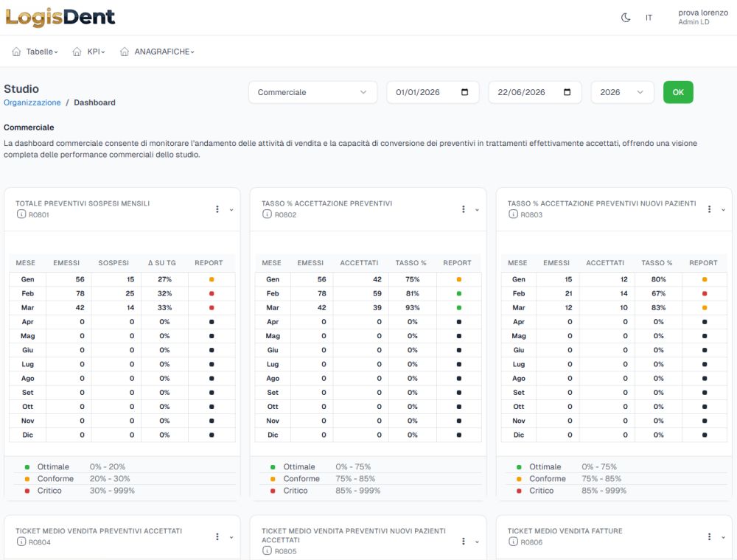Open calendar picker for 01/01/2026 date
The height and width of the screenshot is (560, 737).
click(465, 92)
